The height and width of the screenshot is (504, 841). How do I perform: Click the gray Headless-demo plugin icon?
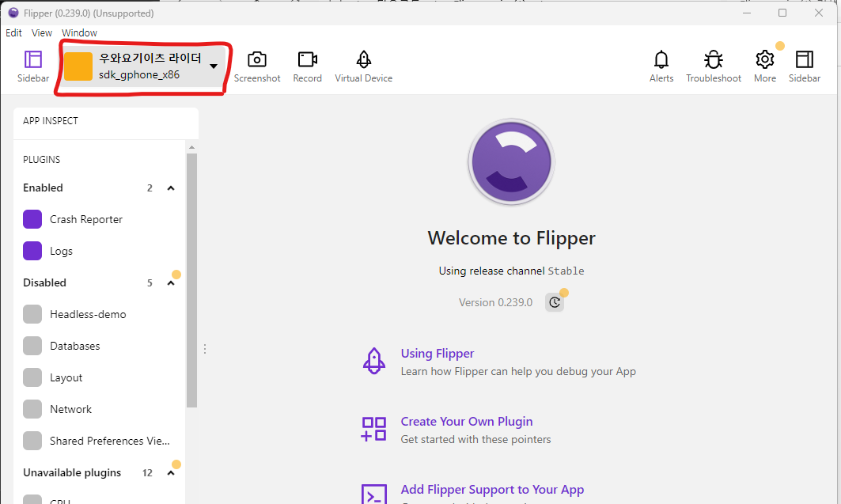click(32, 314)
